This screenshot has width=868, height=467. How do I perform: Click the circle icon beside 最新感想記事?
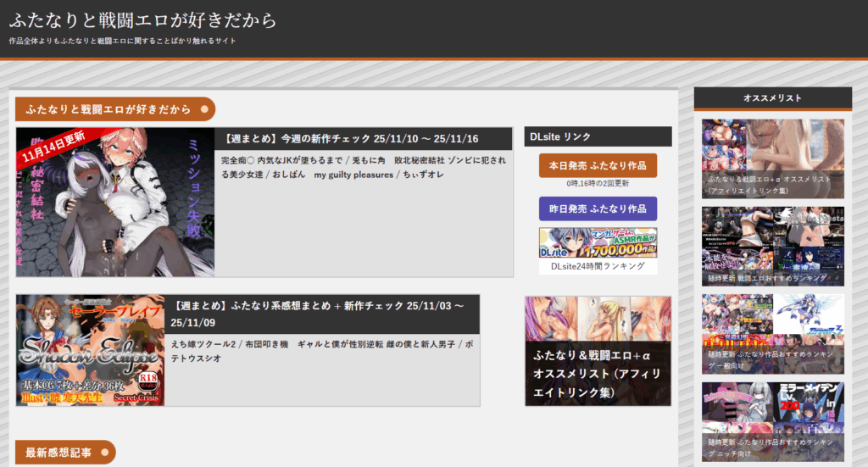click(104, 453)
